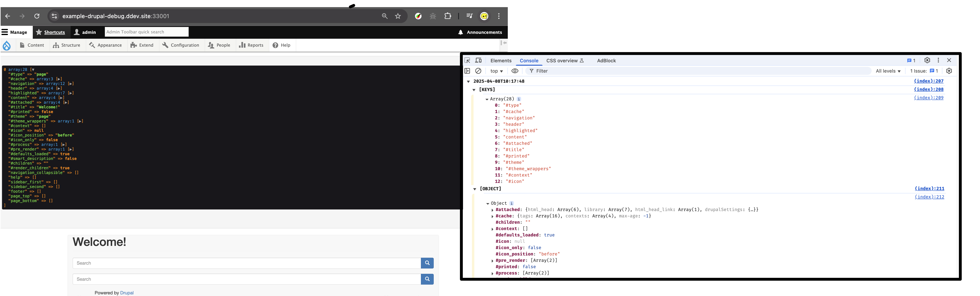Expand the #cache object property
This screenshot has height=296, width=980.
point(493,216)
